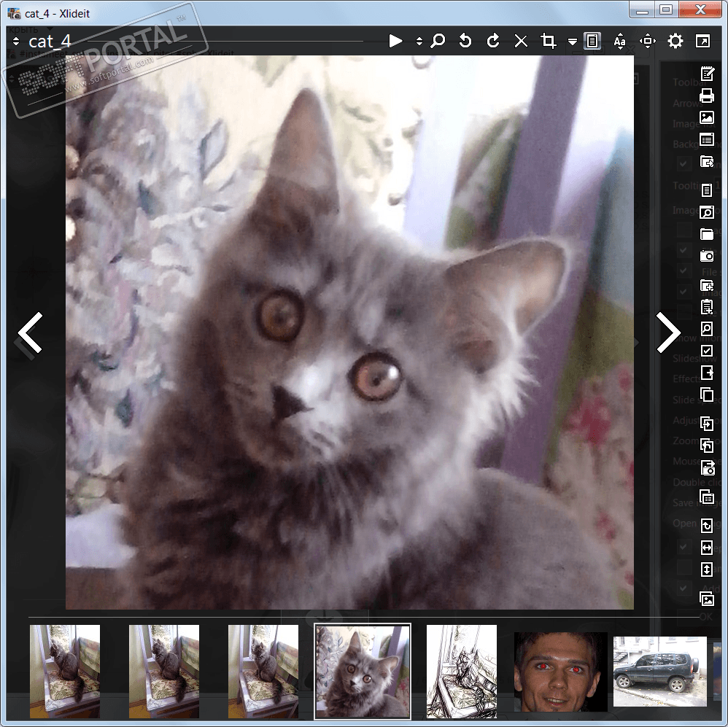Screen dimensions: 728x727
Task: Click the single picture icon below the printer
Action: click(707, 117)
